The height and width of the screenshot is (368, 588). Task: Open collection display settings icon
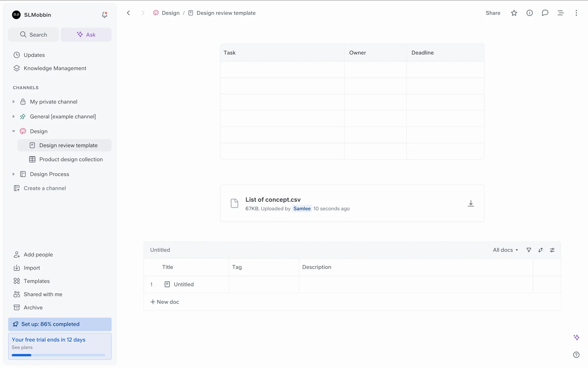coord(552,250)
